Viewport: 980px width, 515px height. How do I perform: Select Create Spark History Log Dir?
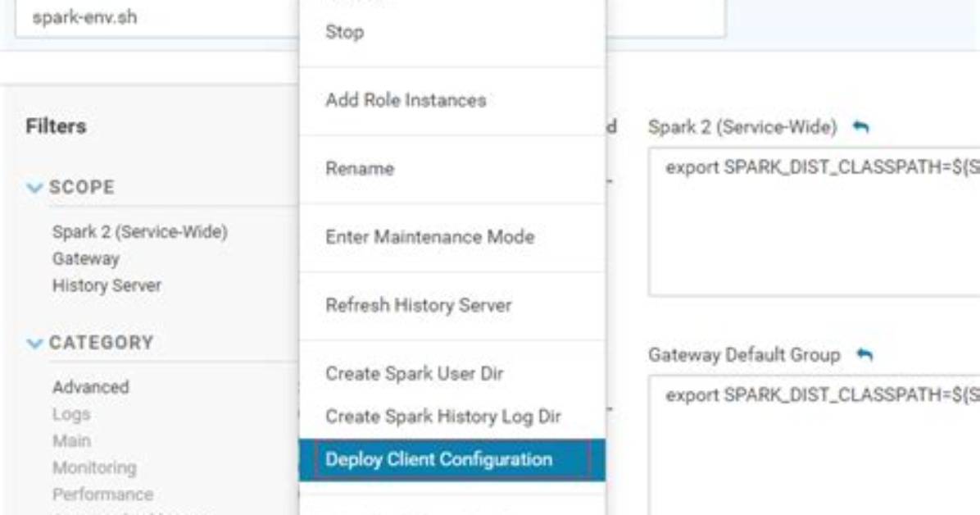pos(451,417)
